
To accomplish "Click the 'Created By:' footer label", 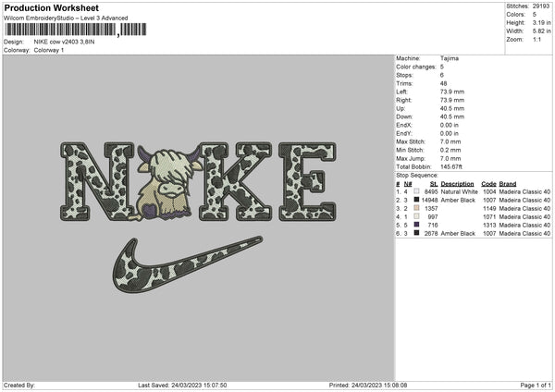I will pos(19,385).
